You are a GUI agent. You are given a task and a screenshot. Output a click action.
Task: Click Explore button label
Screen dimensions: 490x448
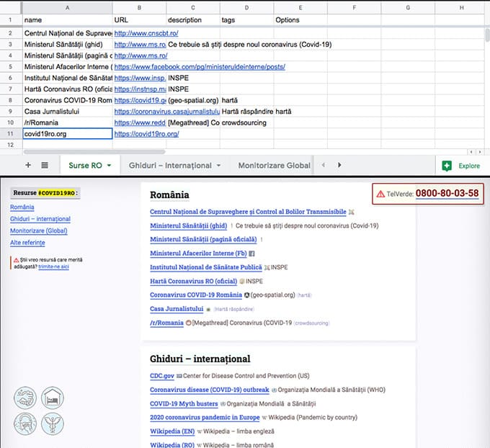click(469, 166)
